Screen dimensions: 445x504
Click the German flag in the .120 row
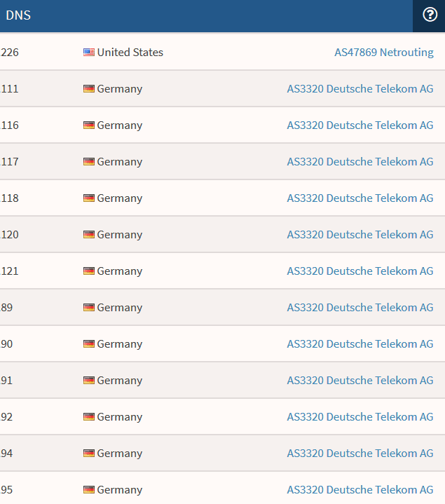point(89,235)
